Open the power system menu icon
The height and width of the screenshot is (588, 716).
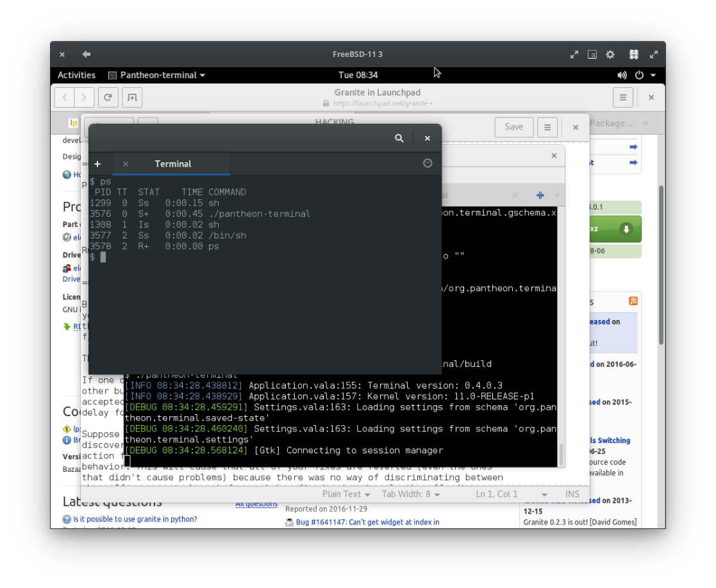tap(639, 75)
